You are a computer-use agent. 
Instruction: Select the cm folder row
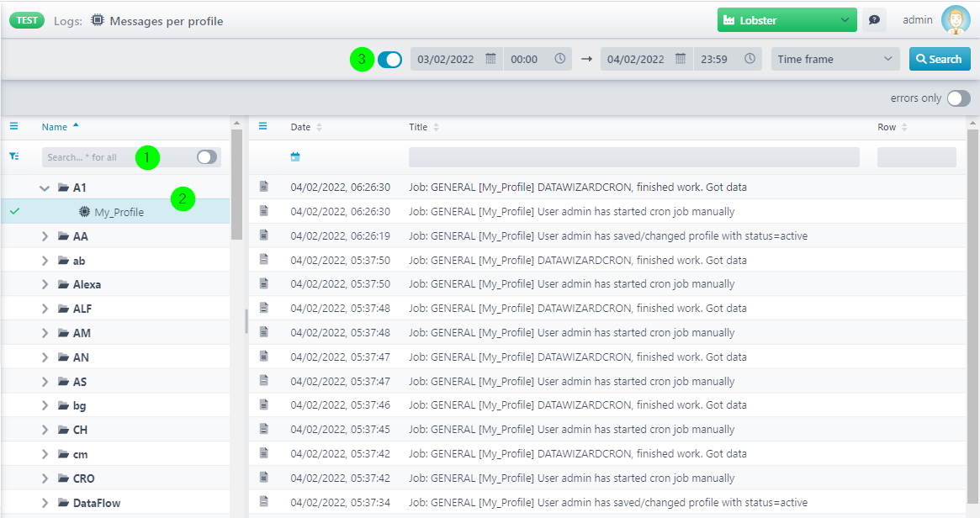[x=115, y=454]
